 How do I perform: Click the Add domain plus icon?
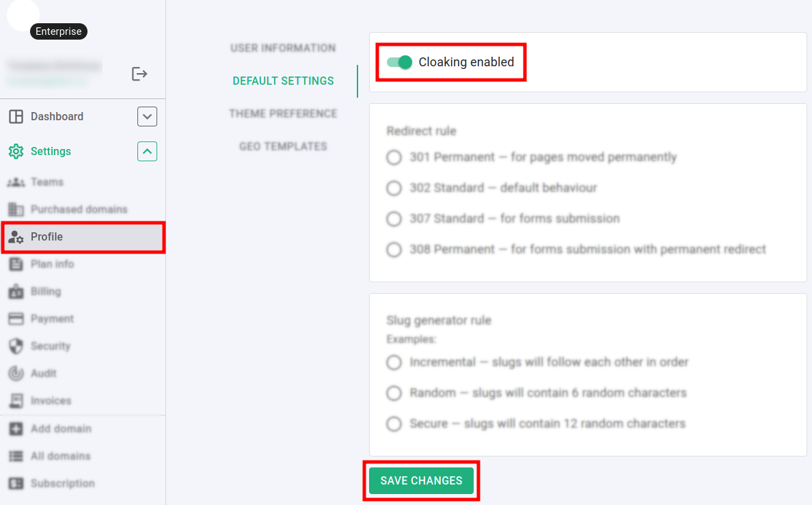click(16, 429)
